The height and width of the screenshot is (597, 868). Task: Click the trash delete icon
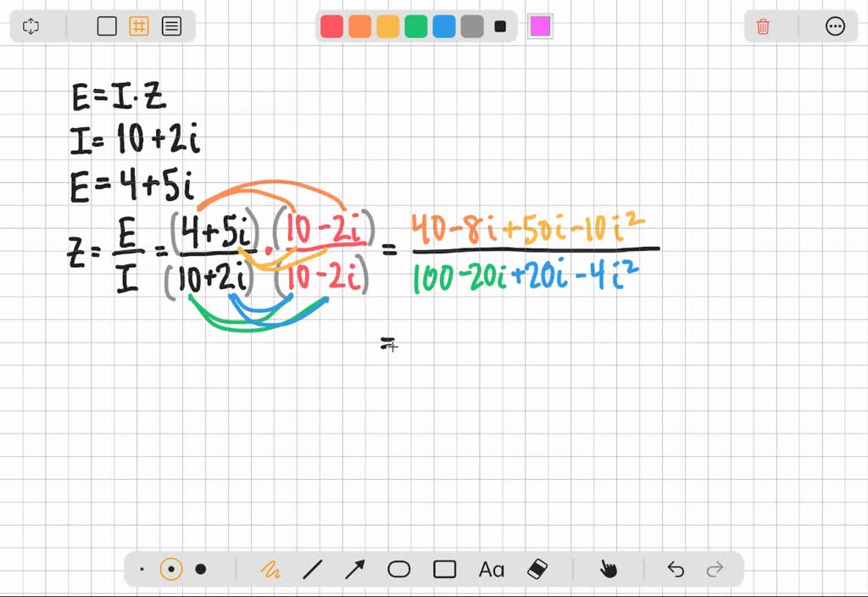pos(762,26)
